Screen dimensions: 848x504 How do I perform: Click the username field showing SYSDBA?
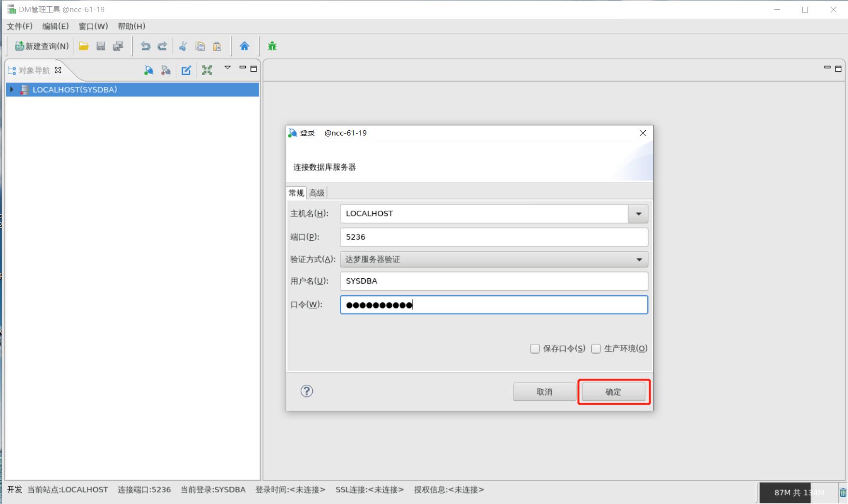[x=494, y=281]
